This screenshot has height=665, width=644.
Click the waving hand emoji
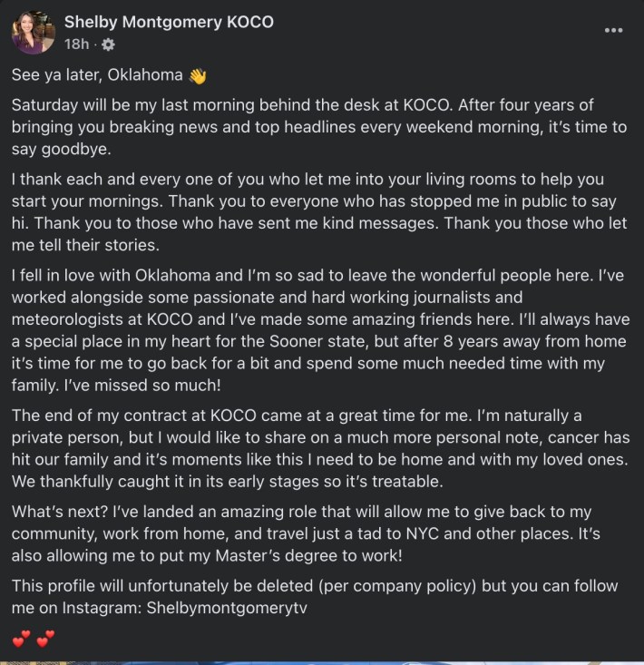[198, 76]
